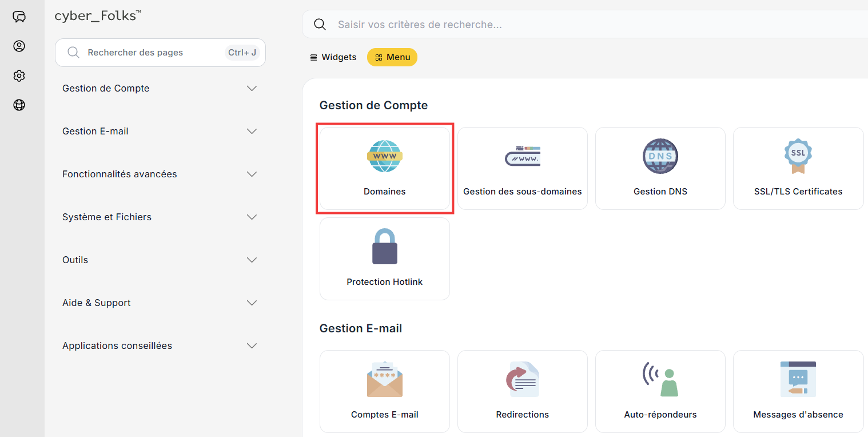Screen dimensions: 868x437
Task: Expand Fonctionnalités avancées section
Action: [x=160, y=174]
